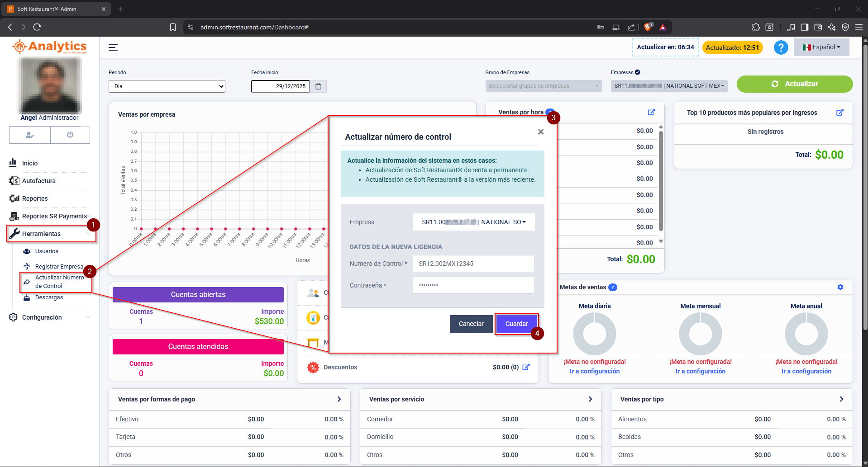Open Ventas por hora in new window
Image resolution: width=868 pixels, height=467 pixels.
click(x=651, y=112)
